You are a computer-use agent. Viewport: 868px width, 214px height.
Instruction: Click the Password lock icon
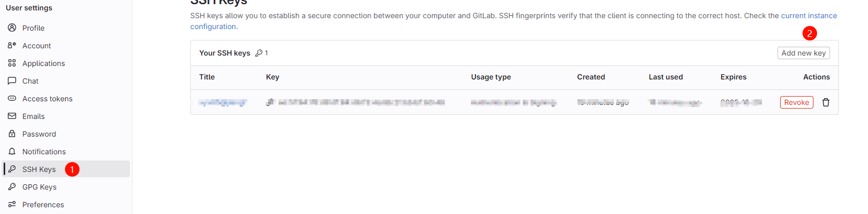[x=12, y=133]
